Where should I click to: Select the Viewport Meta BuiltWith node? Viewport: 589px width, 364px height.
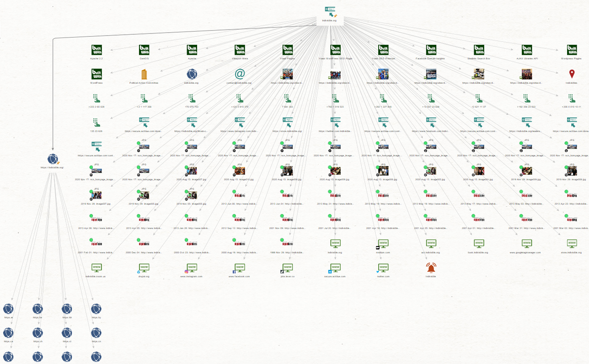[240, 50]
